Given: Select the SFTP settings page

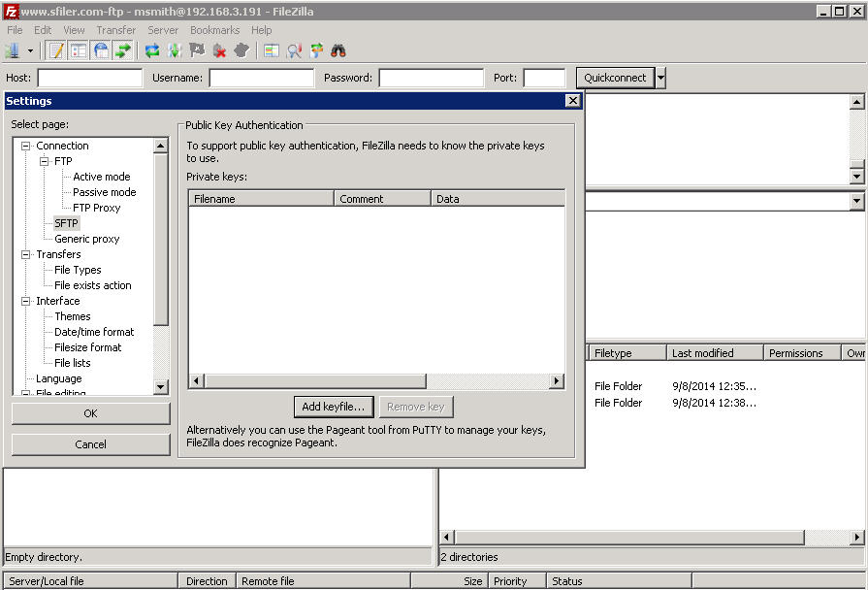Looking at the screenshot, I should (66, 223).
